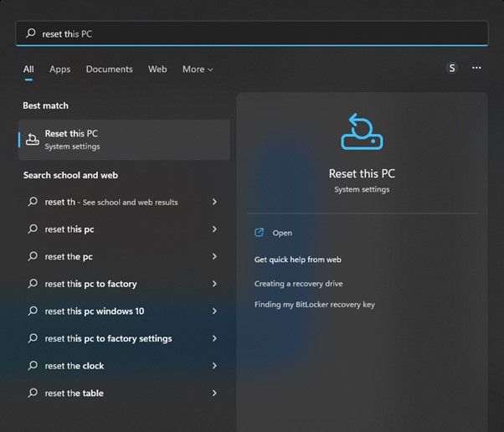
Task: Click magnifier icon beside reset the table
Action: tap(33, 393)
